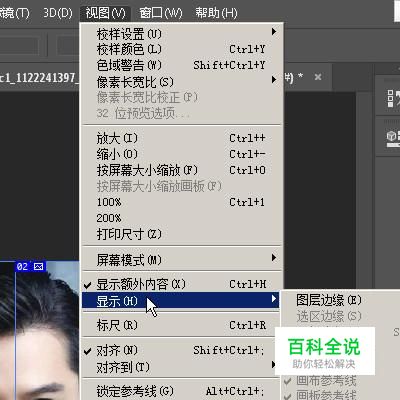Open the 显示(H) submenu
The height and width of the screenshot is (400, 400).
point(180,300)
